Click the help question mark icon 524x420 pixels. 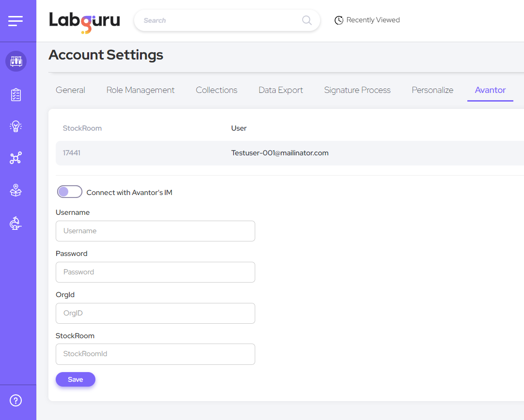[15, 401]
